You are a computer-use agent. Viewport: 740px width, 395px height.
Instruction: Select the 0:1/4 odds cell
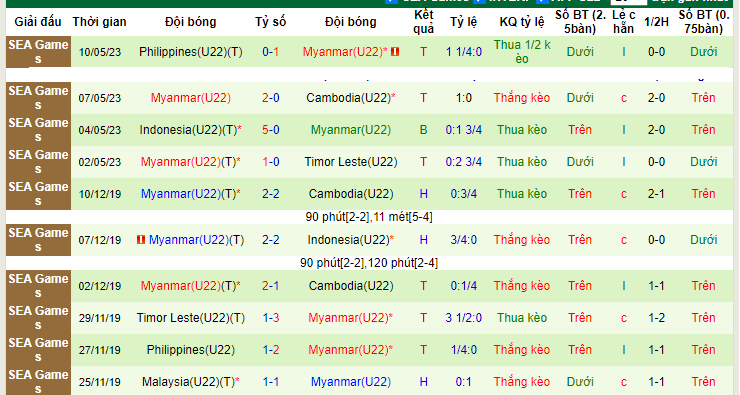click(x=463, y=286)
